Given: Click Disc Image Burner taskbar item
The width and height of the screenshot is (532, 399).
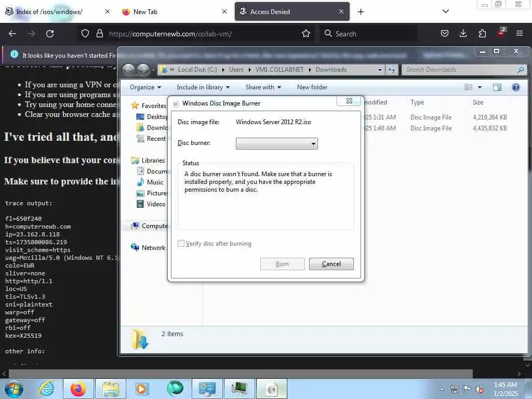Looking at the screenshot, I should [272, 389].
